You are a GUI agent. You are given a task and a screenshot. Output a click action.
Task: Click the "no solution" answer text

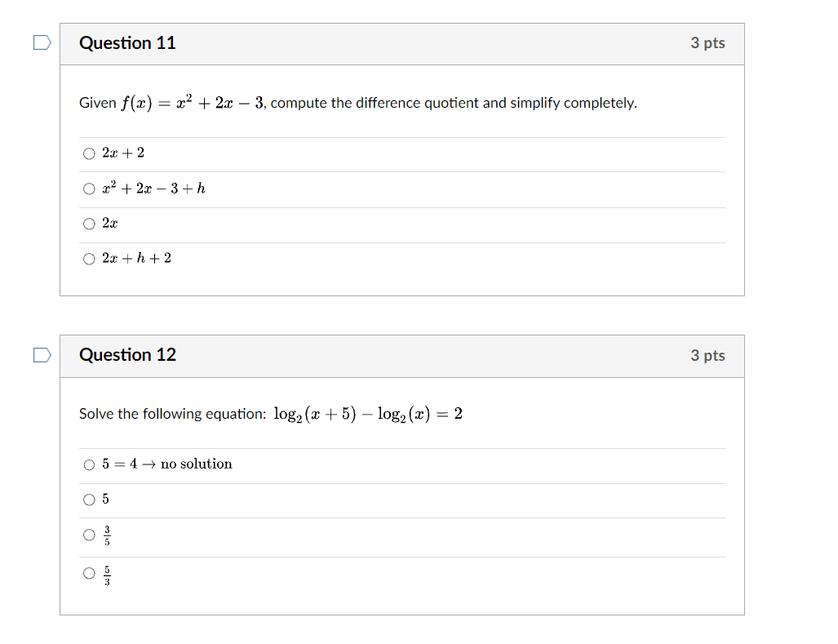click(169, 464)
